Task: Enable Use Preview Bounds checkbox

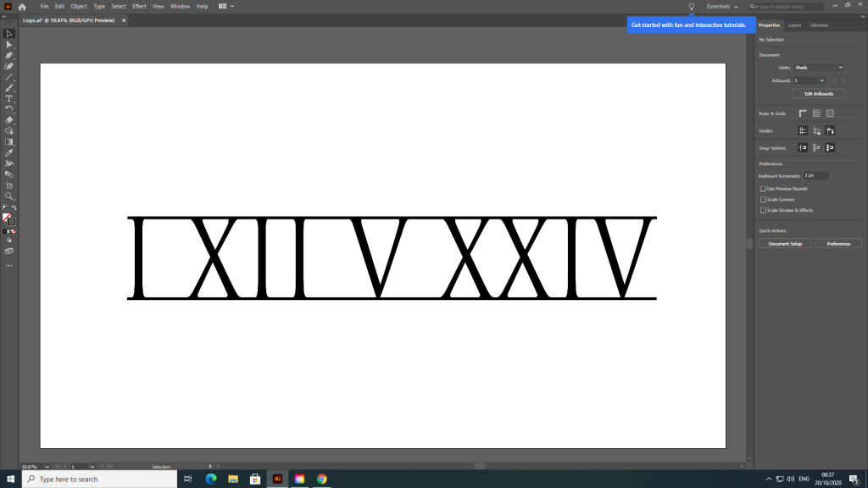Action: (763, 188)
